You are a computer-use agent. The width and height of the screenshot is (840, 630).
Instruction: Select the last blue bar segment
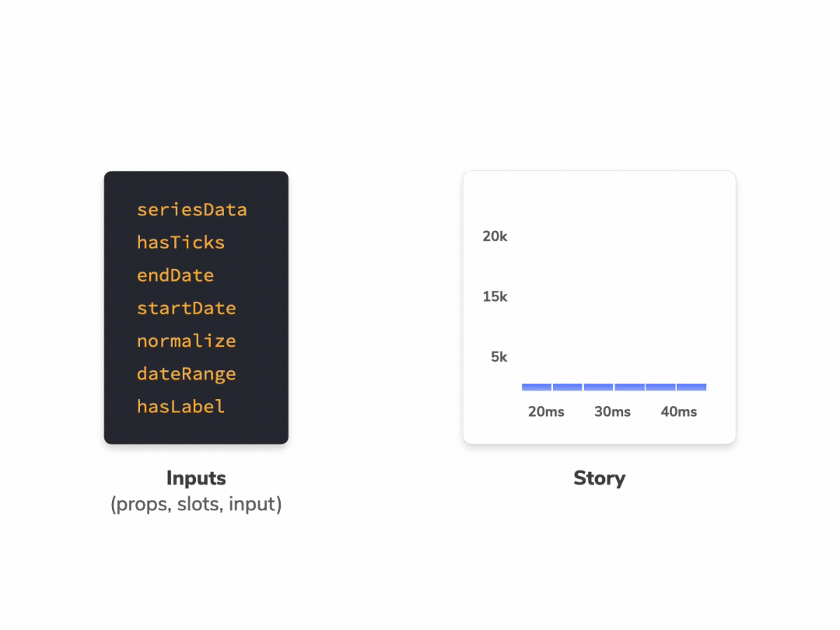pyautogui.click(x=691, y=387)
